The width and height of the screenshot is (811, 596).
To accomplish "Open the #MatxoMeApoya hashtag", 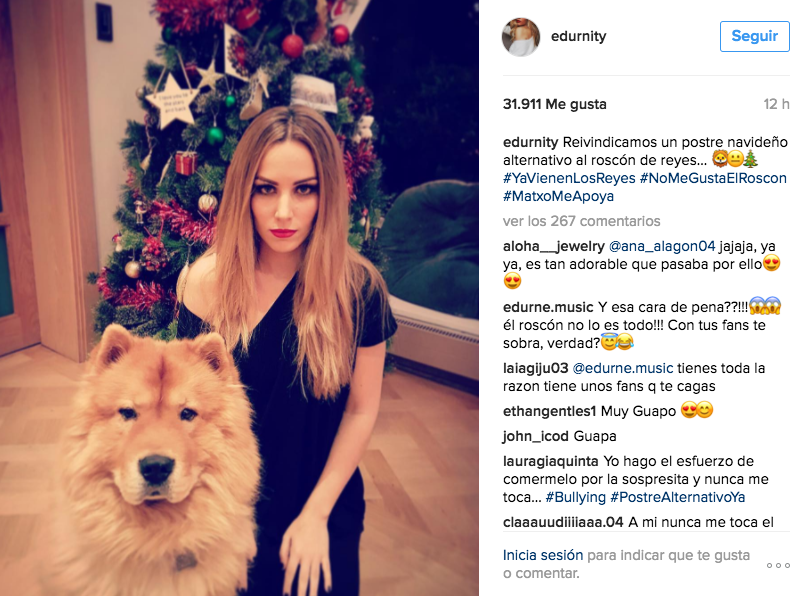I will (x=558, y=197).
